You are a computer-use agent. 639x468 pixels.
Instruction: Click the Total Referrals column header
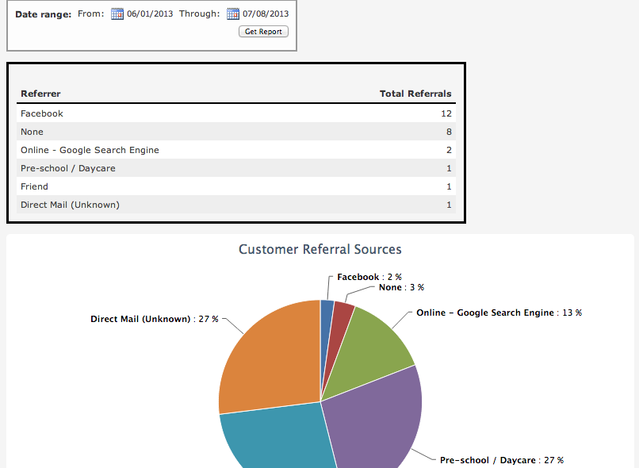415,94
